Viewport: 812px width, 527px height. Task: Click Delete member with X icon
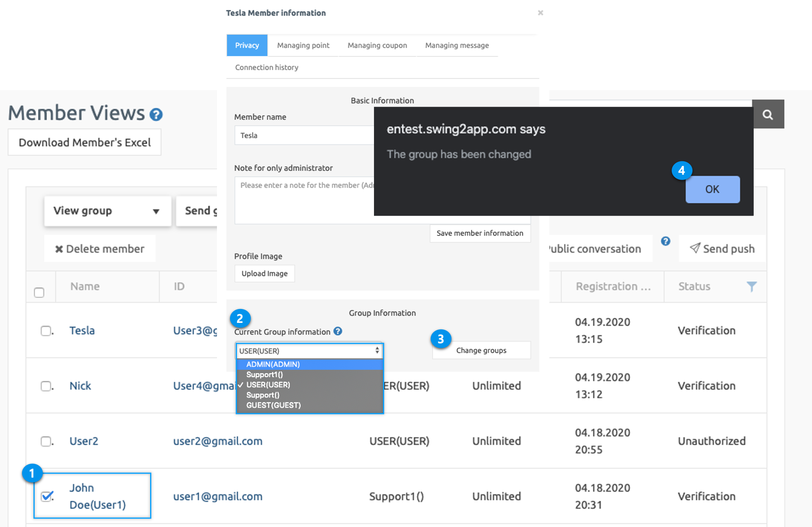pos(100,249)
